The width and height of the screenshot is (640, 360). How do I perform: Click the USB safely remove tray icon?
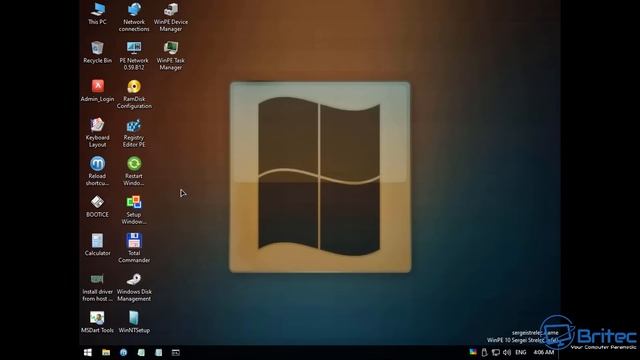point(484,352)
